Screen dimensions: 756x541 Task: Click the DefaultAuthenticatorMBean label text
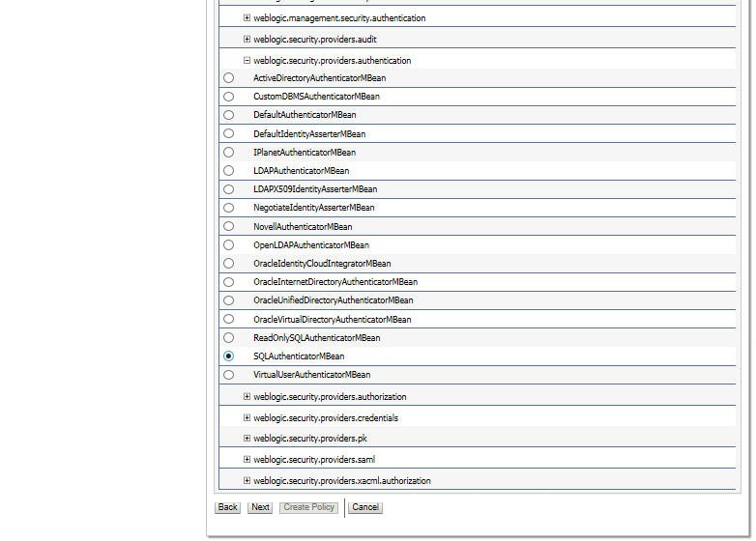pyautogui.click(x=305, y=115)
